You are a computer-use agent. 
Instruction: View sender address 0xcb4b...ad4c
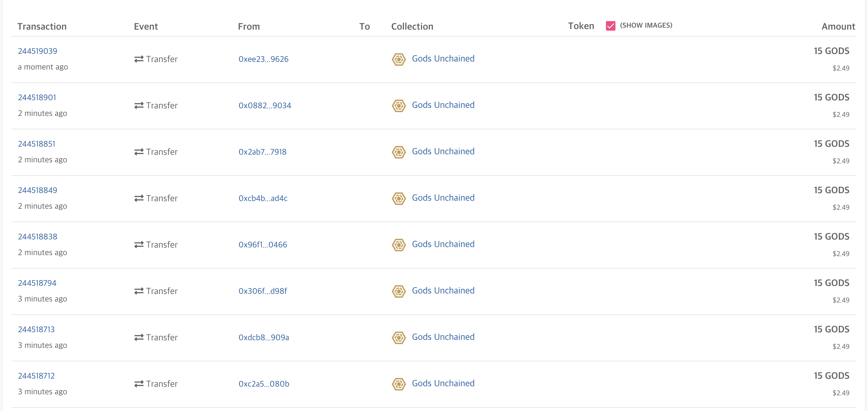(263, 198)
